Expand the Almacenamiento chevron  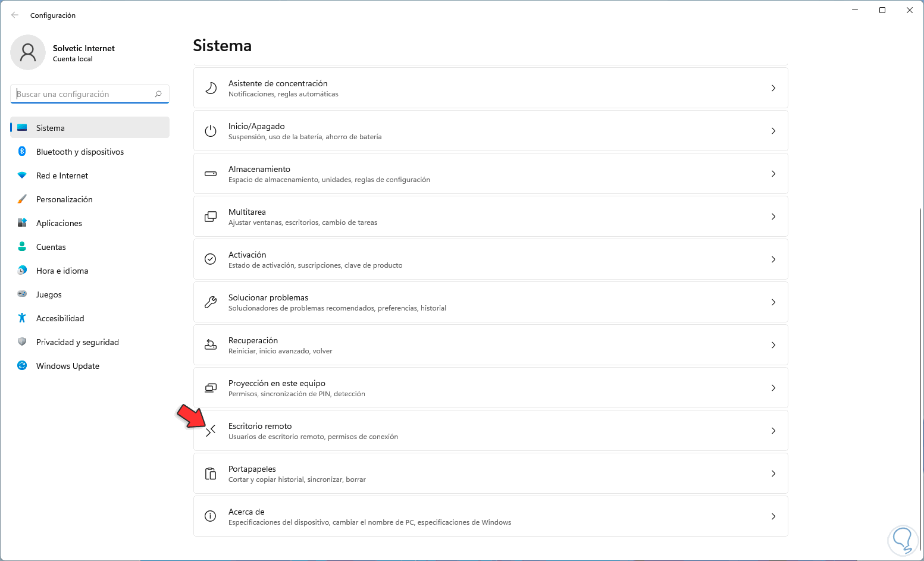click(773, 174)
